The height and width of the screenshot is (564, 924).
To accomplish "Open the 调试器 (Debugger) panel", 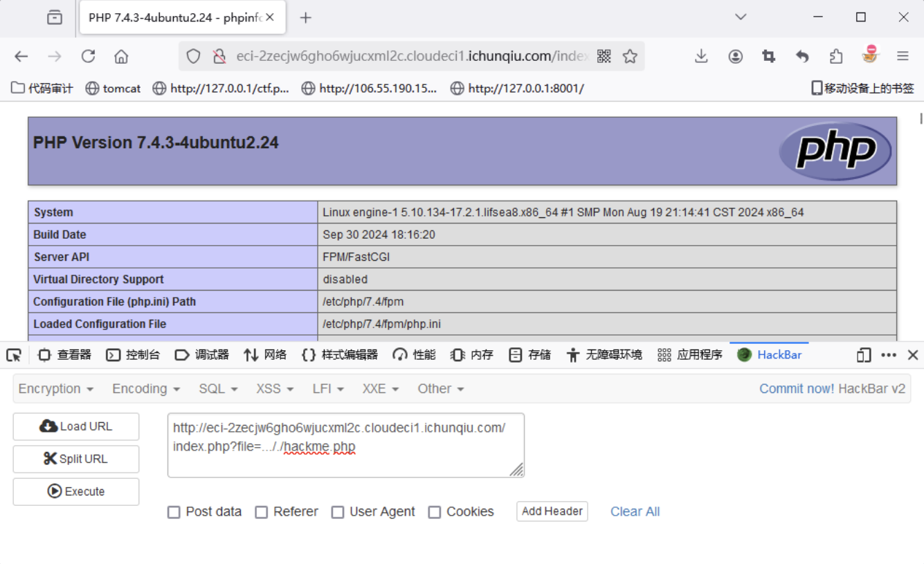I will click(204, 354).
